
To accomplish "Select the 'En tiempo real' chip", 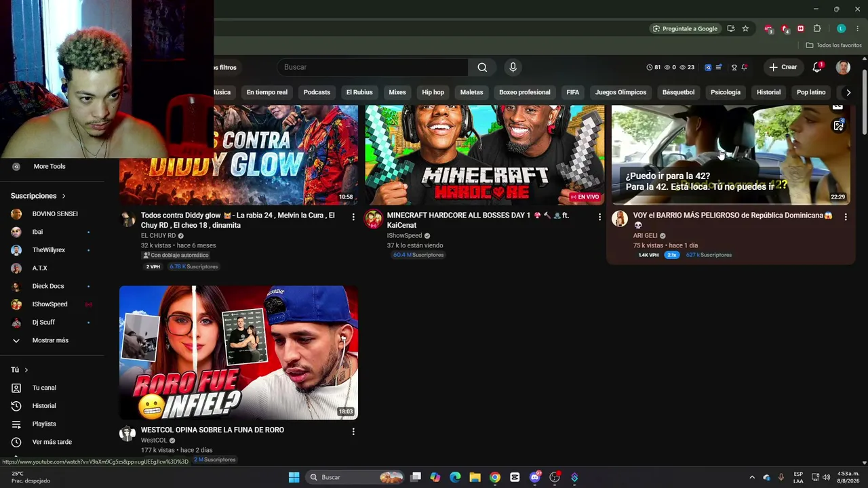I will (x=267, y=92).
